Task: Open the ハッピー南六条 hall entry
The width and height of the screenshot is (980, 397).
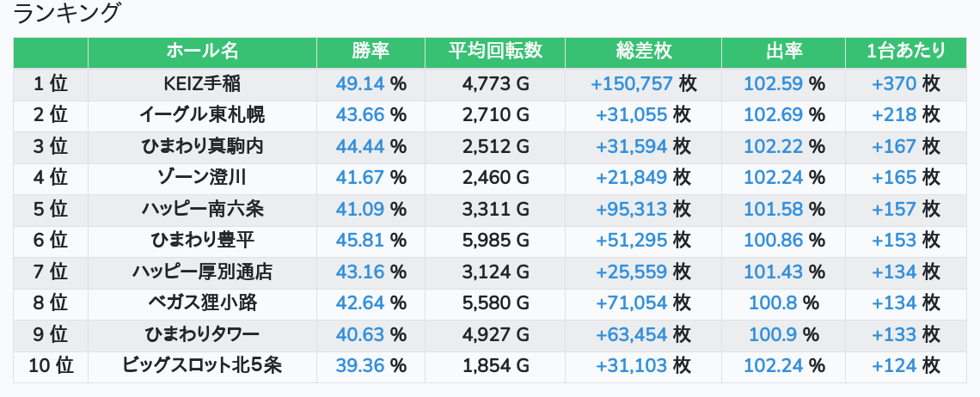Action: pyautogui.click(x=202, y=209)
